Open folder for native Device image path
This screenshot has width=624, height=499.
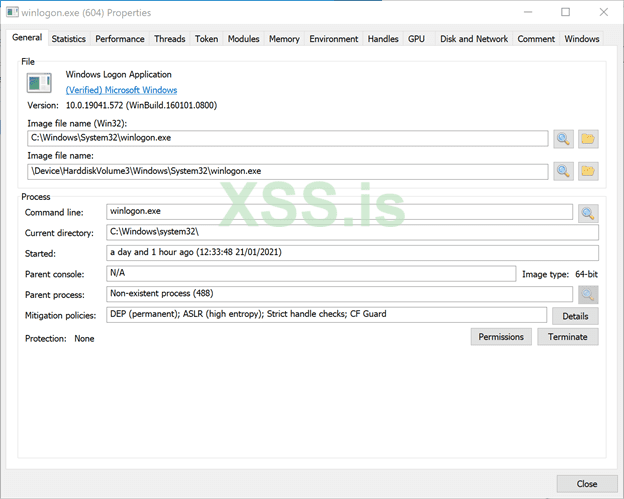(x=588, y=171)
